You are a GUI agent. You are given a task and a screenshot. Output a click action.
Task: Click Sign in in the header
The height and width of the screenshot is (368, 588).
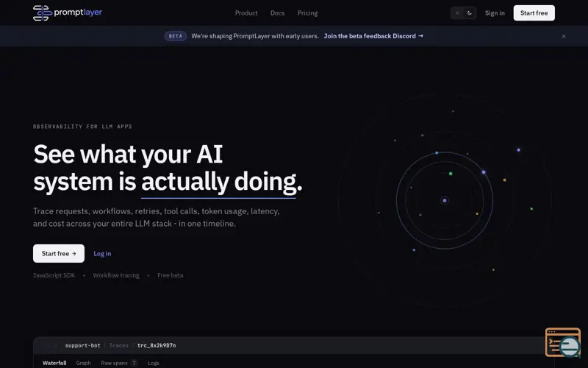tap(495, 13)
